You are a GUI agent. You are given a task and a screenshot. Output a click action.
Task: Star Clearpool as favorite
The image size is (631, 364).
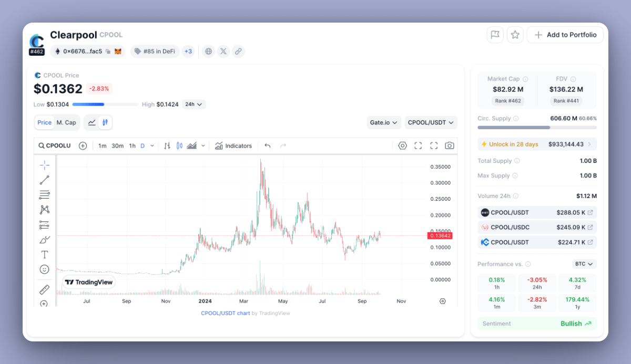[515, 35]
